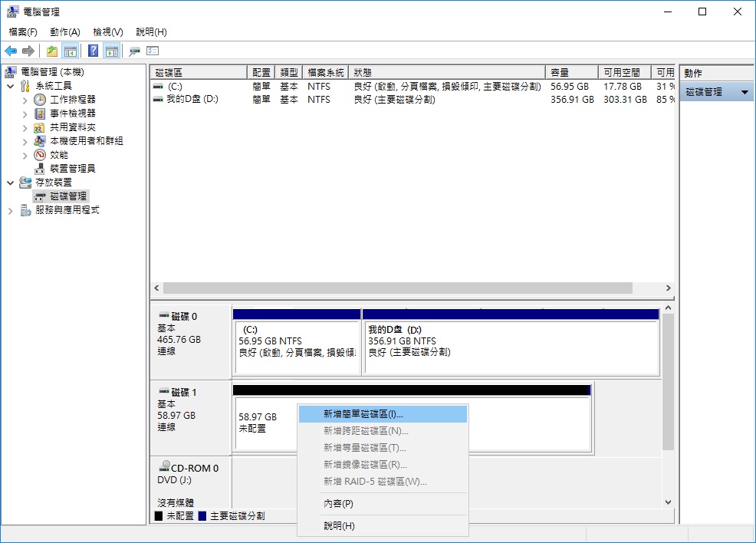756x543 pixels.
Task: Click the 存放裝置 storage icon
Action: click(25, 183)
